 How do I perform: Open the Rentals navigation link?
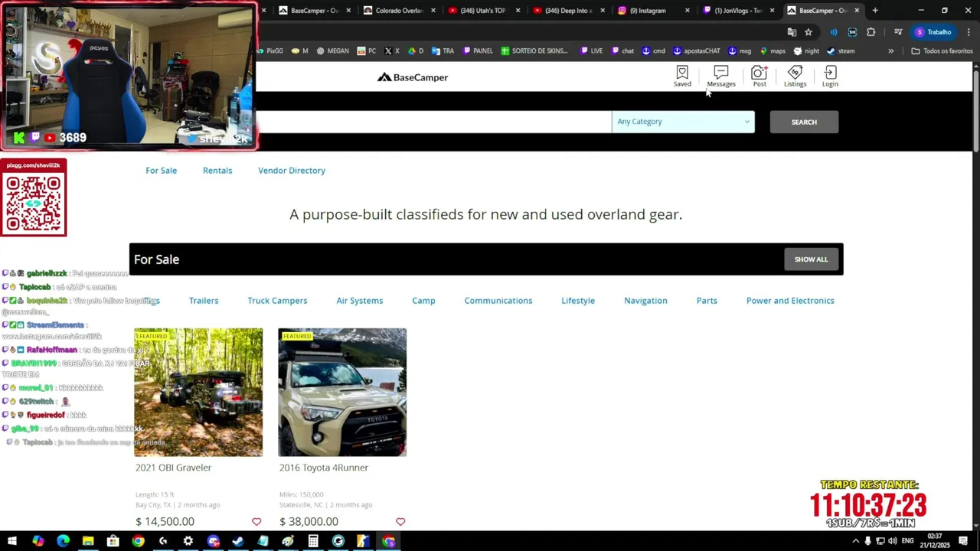[x=217, y=171]
